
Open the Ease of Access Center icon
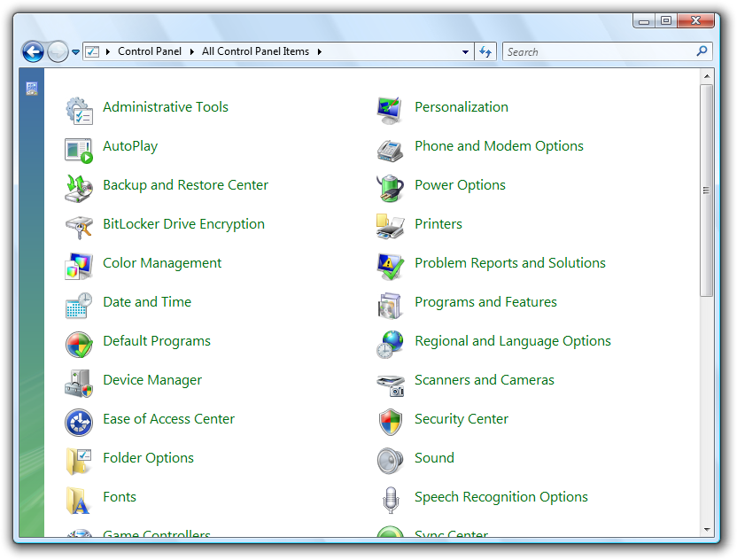(79, 423)
